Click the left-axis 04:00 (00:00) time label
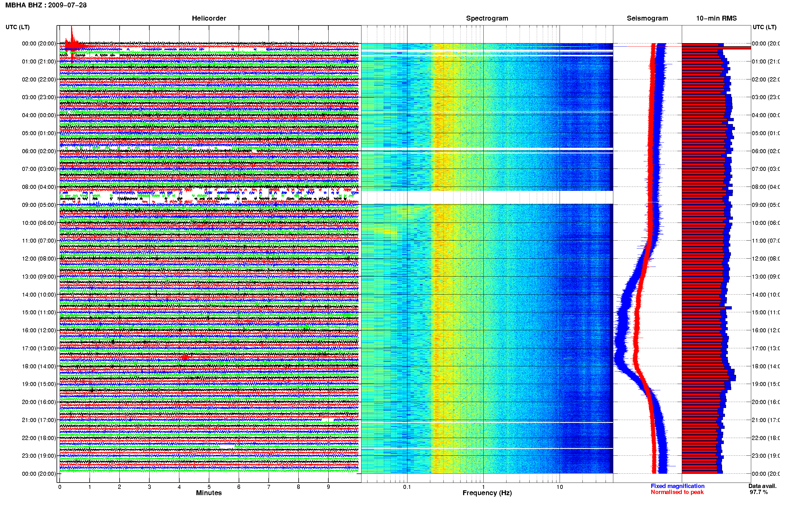Screen dimensions: 812x508 (39, 115)
